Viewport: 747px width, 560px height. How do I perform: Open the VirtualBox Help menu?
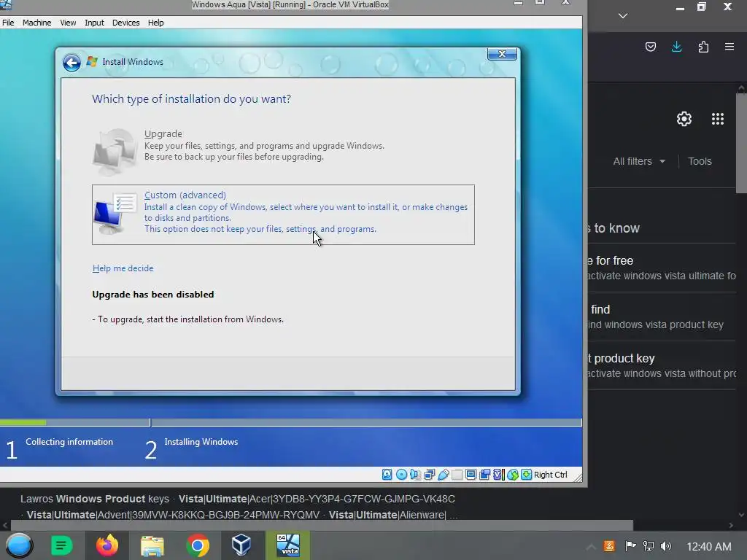155,23
